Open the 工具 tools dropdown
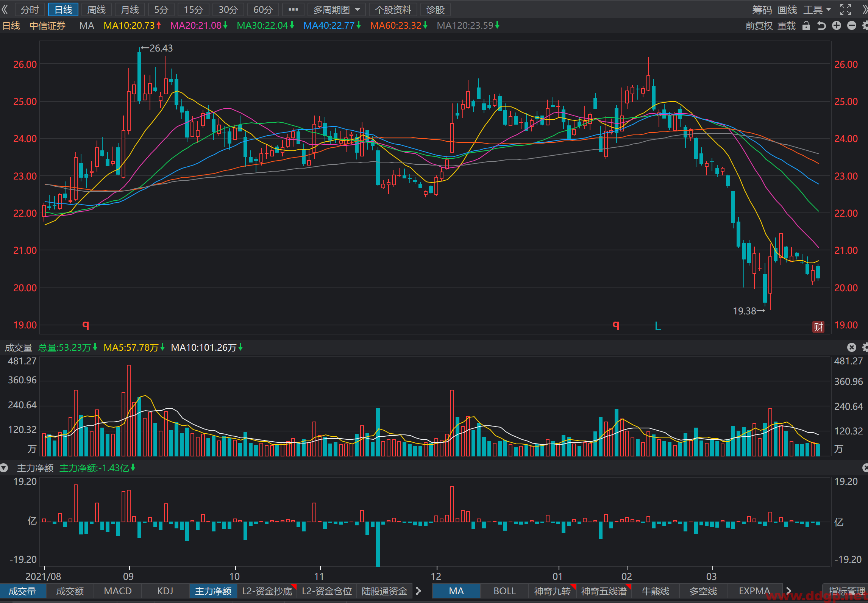The width and height of the screenshot is (868, 603). point(817,9)
